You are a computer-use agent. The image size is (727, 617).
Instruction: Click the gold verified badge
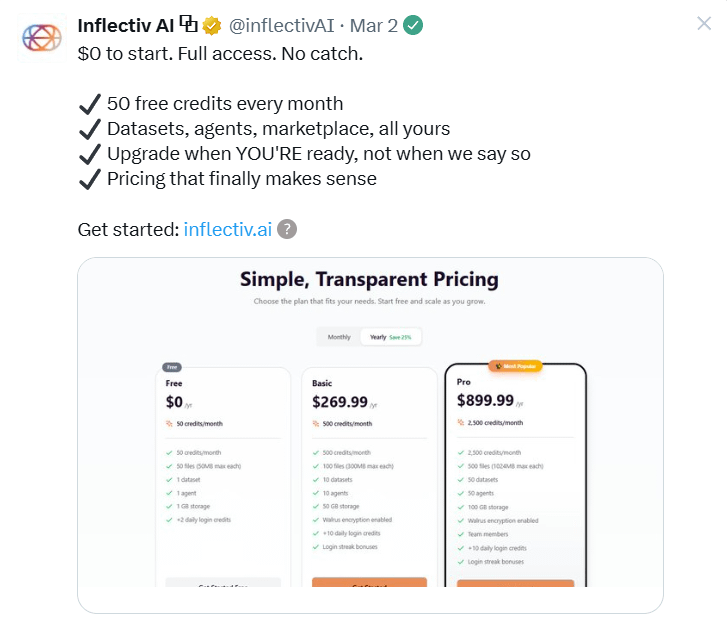211,26
